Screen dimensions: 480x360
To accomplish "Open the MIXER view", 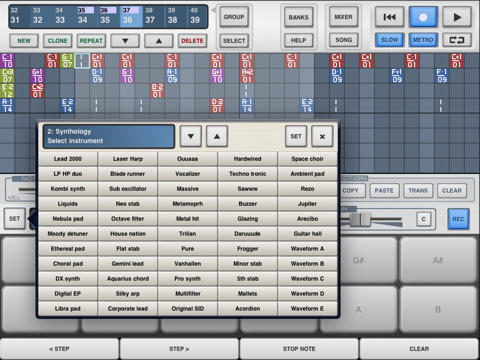I will click(343, 17).
